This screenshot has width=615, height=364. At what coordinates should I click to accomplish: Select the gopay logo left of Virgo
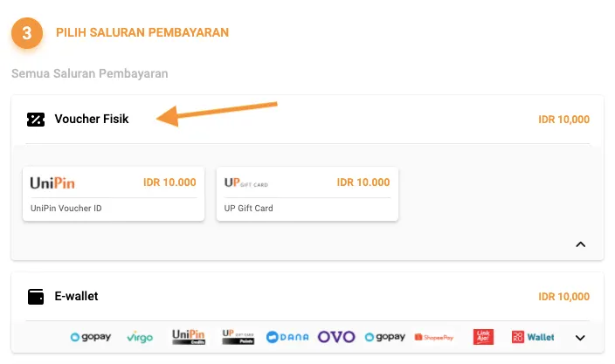click(x=91, y=337)
